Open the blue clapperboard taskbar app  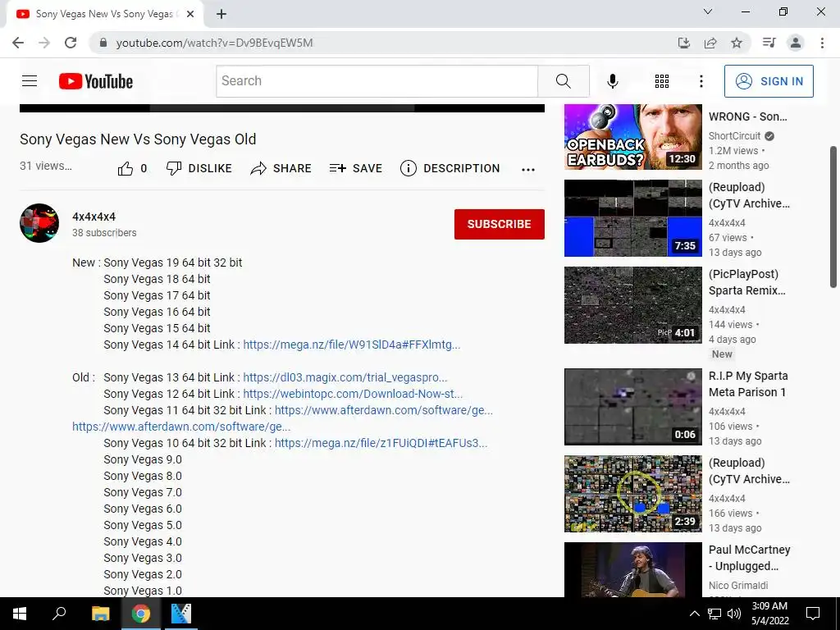[181, 614]
